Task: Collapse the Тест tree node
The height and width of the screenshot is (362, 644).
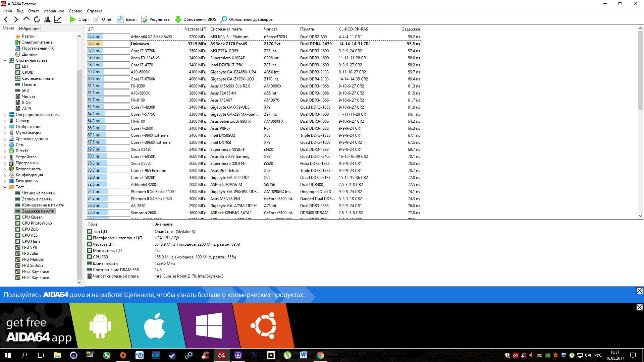Action: 5,187
